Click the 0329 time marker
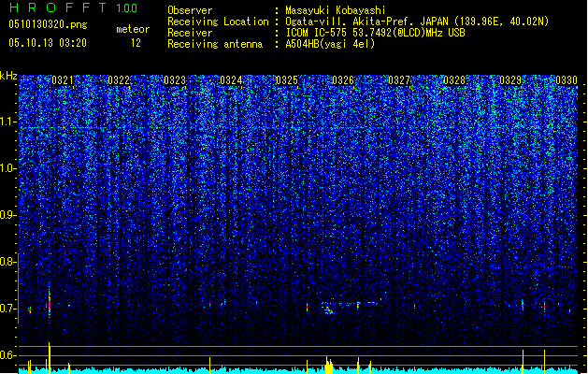Image resolution: width=588 pixels, height=374 pixels. 510,80
